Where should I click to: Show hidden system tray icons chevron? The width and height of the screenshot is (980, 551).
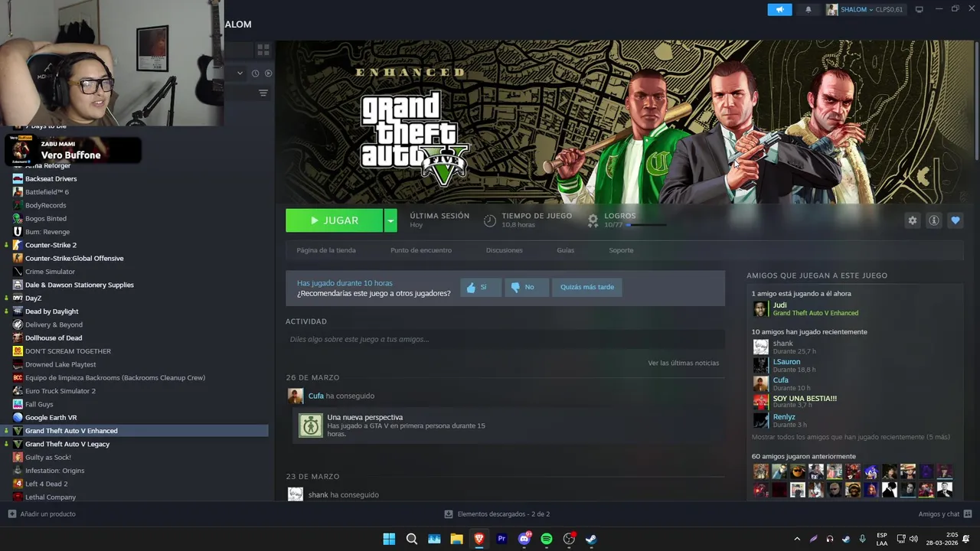797,539
